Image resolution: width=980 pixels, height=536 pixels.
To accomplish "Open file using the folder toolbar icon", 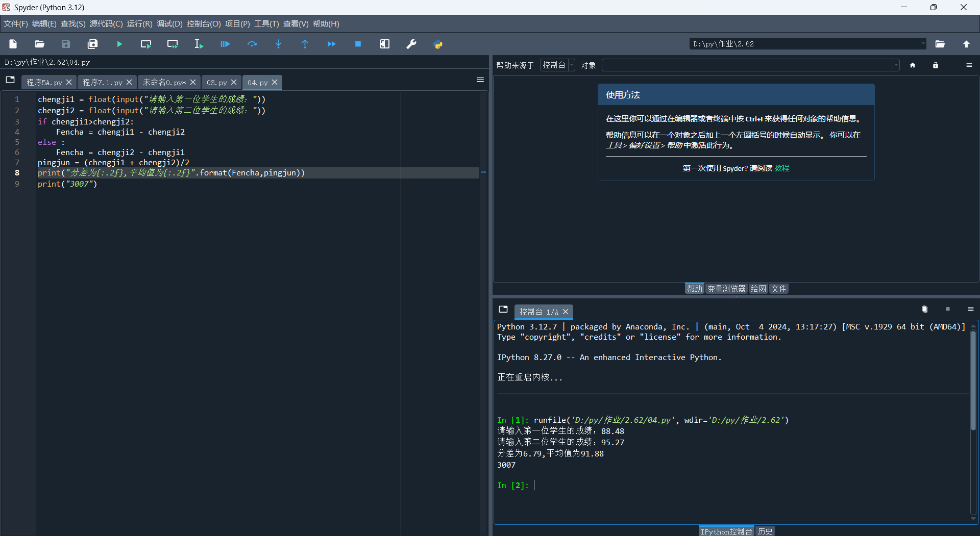I will (40, 44).
